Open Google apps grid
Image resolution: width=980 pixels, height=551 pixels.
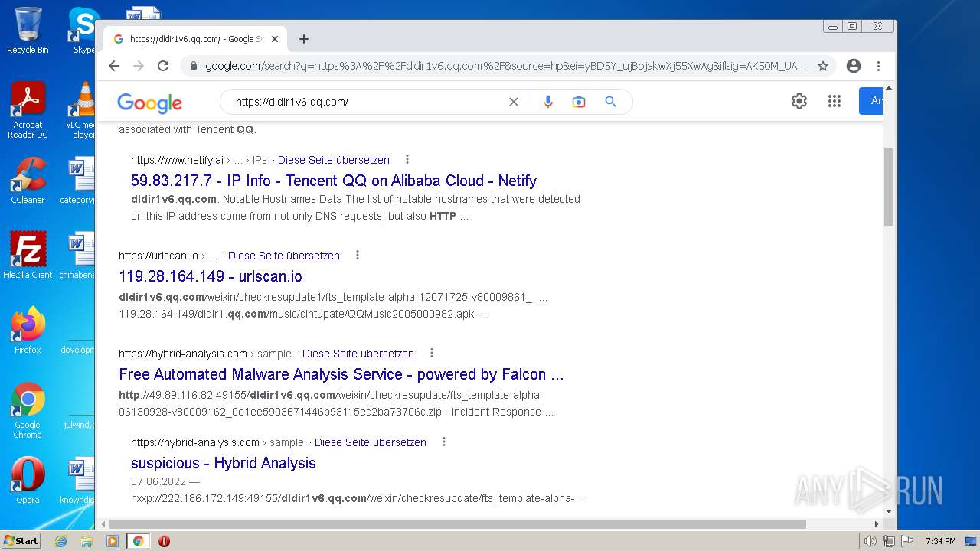(835, 101)
